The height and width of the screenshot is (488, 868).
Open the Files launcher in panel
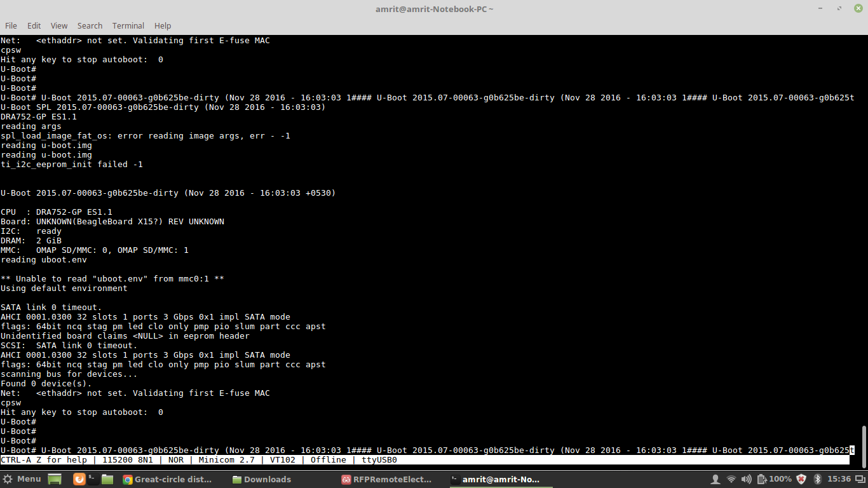(x=107, y=479)
